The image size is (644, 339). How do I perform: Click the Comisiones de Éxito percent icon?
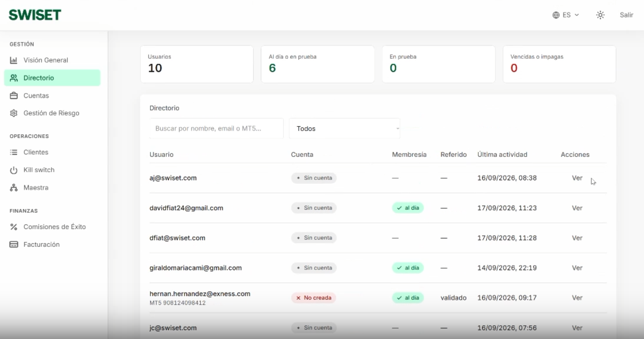14,227
